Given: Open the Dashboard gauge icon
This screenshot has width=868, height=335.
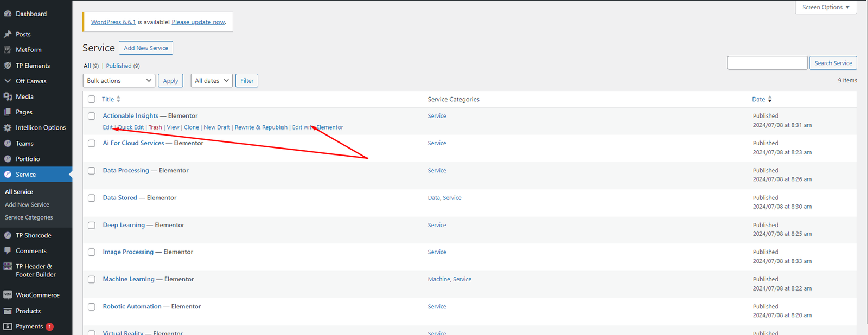Looking at the screenshot, I should coord(8,14).
